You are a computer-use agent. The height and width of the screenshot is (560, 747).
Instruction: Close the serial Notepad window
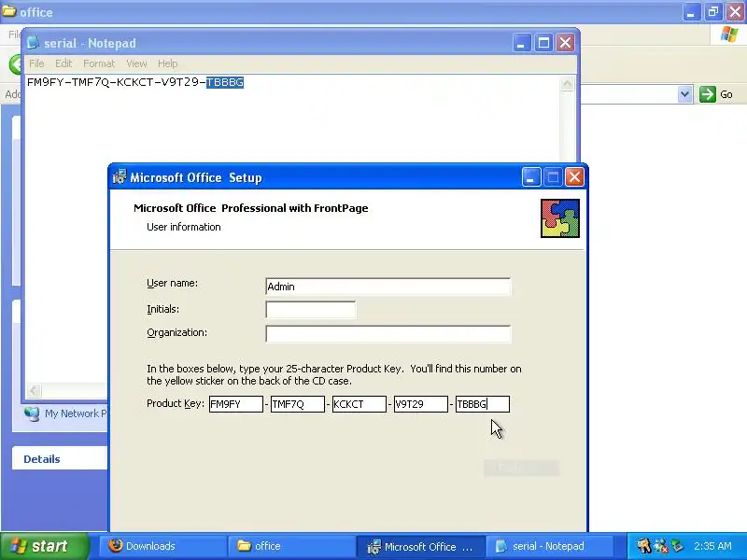pyautogui.click(x=566, y=43)
